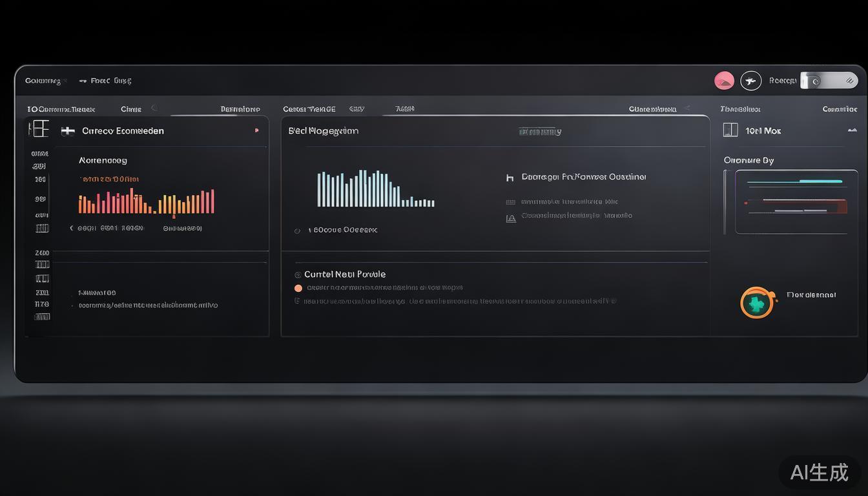Screen dimensions: 868x496
Task: Open the Cartel Terage tab
Action: coord(309,109)
